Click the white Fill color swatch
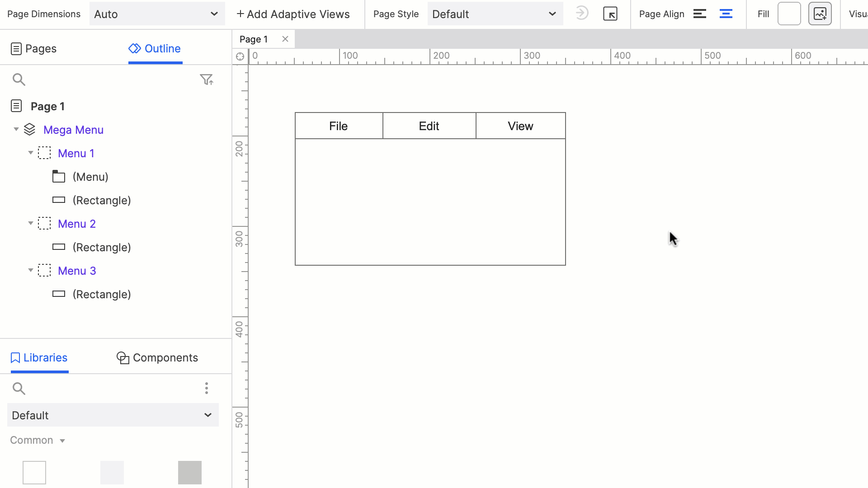 click(x=789, y=14)
